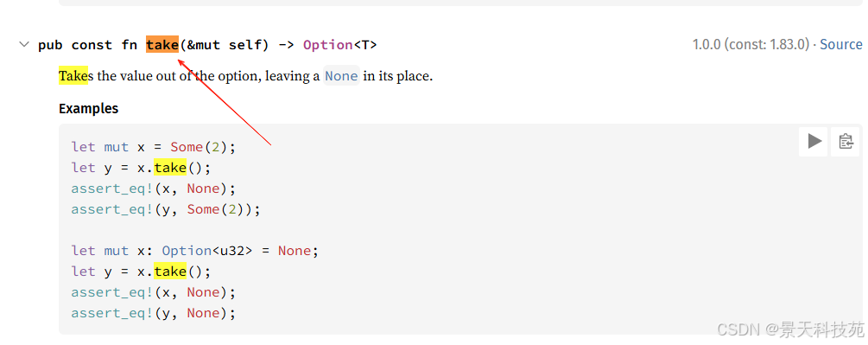Click the version text 1.0.0 const 1.83.0

coord(751,44)
